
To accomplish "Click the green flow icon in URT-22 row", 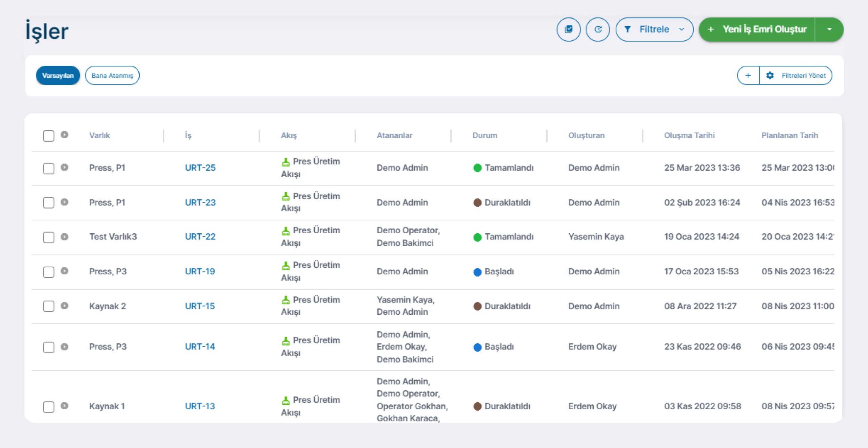I will pyautogui.click(x=286, y=231).
